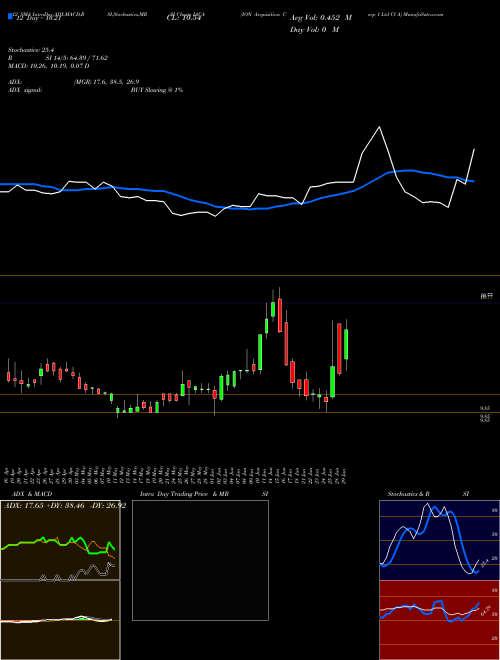The image size is (500, 660).
Task: Click the last green candlestick on the price chart
Action: [x=346, y=344]
